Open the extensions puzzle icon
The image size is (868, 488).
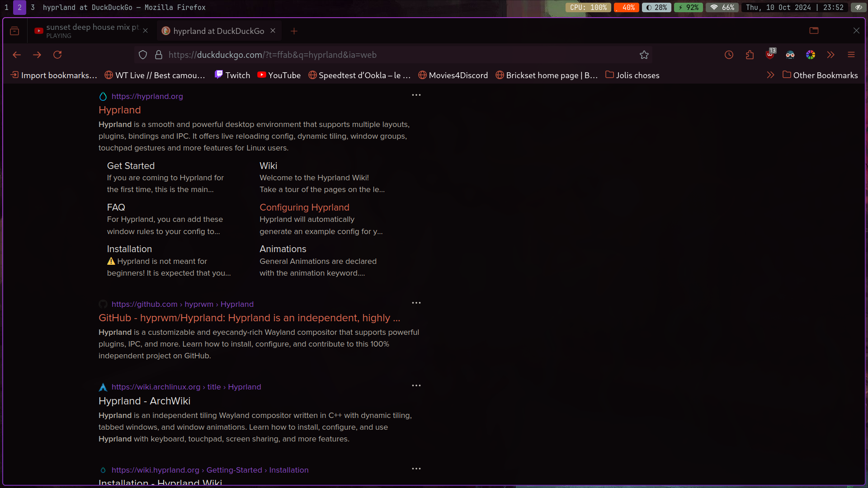(x=750, y=55)
